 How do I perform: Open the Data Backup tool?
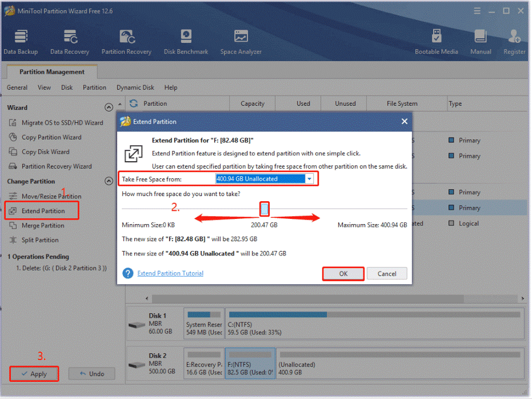point(21,42)
